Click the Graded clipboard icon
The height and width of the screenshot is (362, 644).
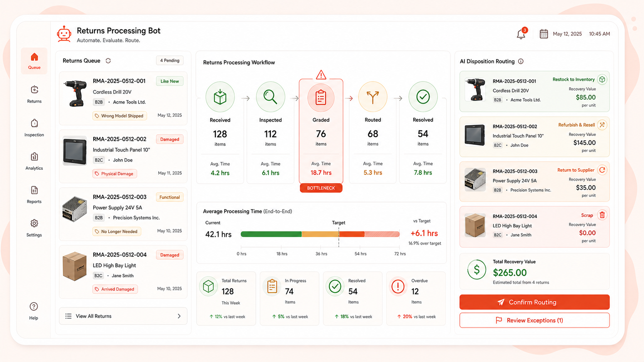(321, 98)
